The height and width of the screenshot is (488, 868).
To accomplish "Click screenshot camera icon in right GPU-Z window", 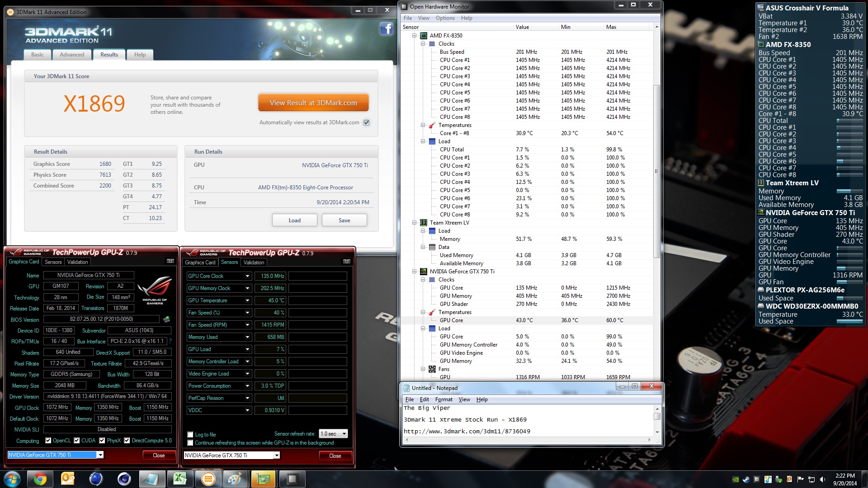I will tap(347, 261).
